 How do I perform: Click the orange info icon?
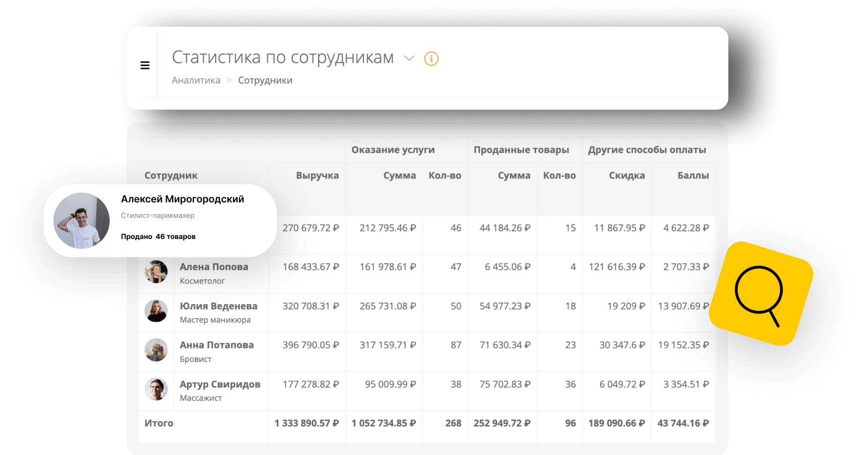[431, 59]
